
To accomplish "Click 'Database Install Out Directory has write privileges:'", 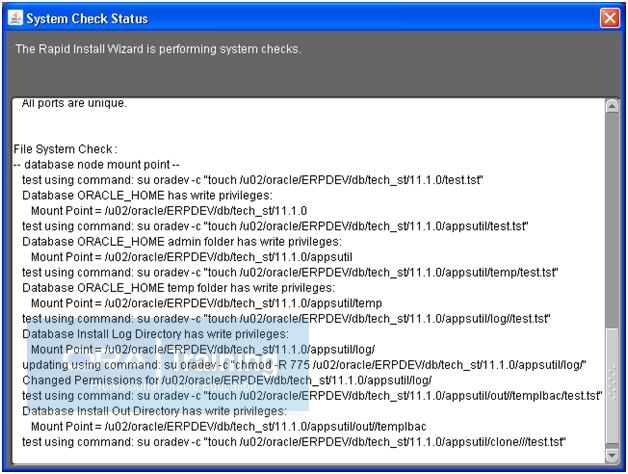I will tap(154, 411).
